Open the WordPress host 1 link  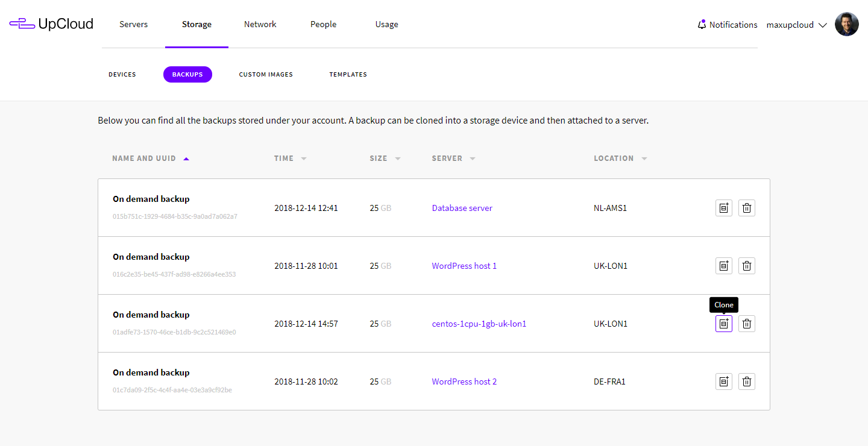click(464, 266)
